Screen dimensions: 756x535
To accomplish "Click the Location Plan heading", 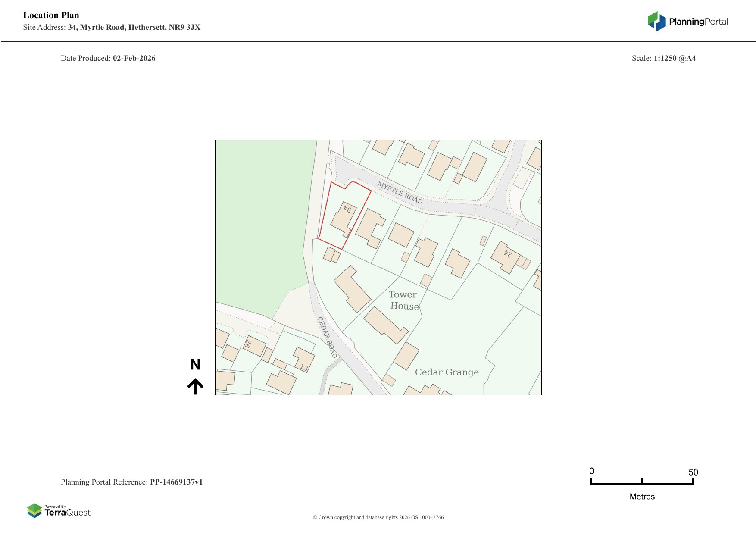I will click(51, 15).
